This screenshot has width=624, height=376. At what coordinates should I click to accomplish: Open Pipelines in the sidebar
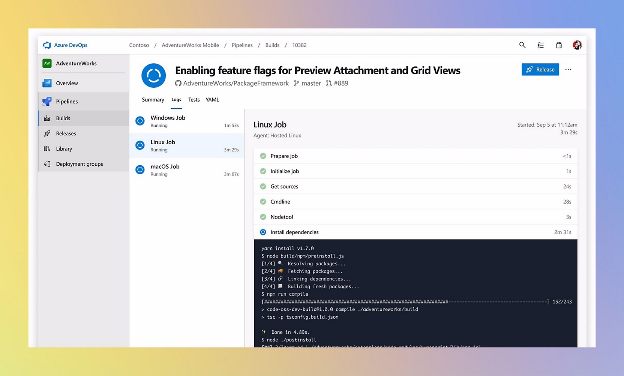(83, 101)
